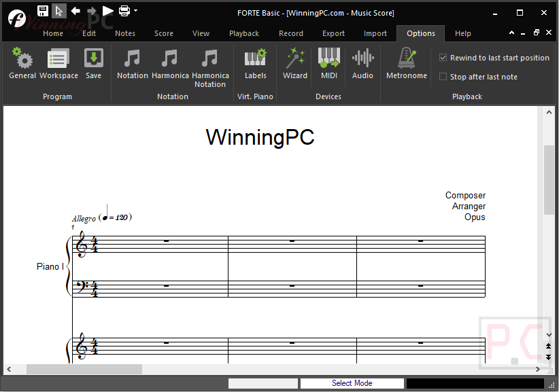Image resolution: width=559 pixels, height=392 pixels.
Task: Open Notation options
Action: pyautogui.click(x=132, y=63)
